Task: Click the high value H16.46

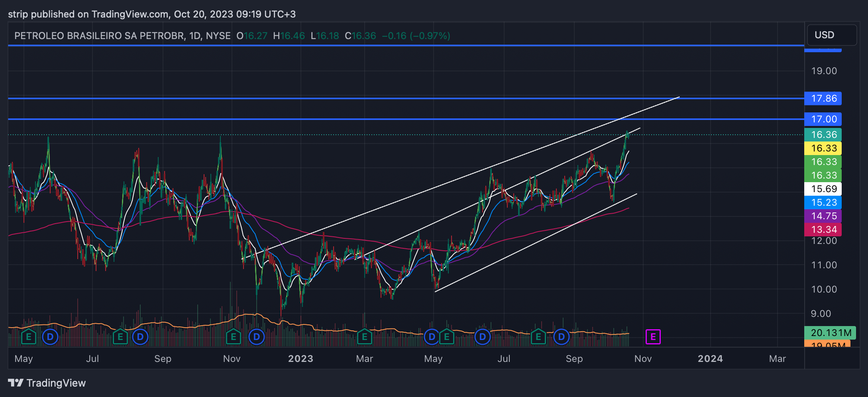Action: 289,36
